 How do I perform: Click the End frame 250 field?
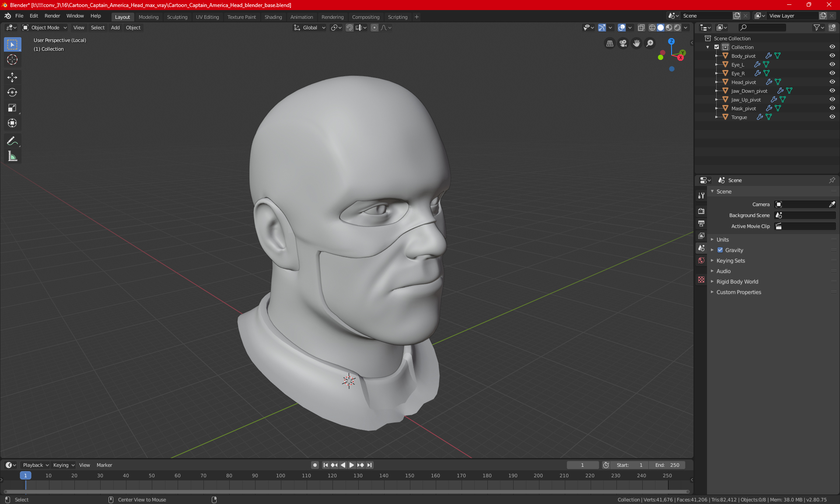point(667,465)
